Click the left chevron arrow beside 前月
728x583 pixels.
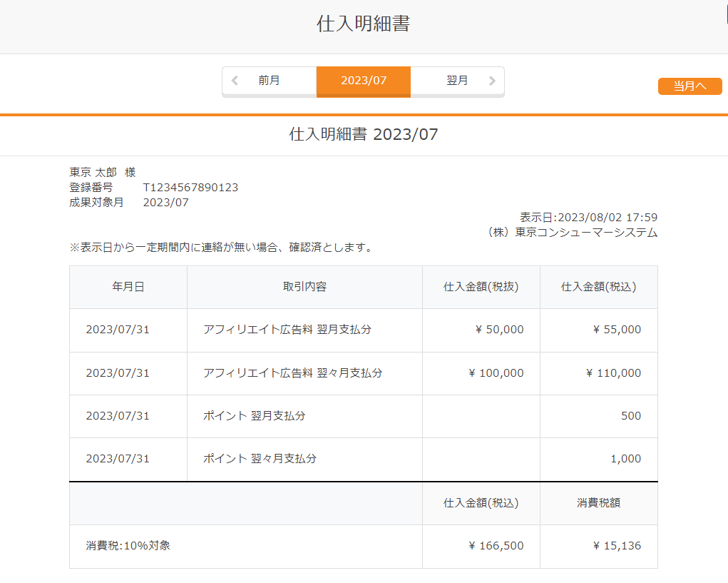(x=235, y=81)
